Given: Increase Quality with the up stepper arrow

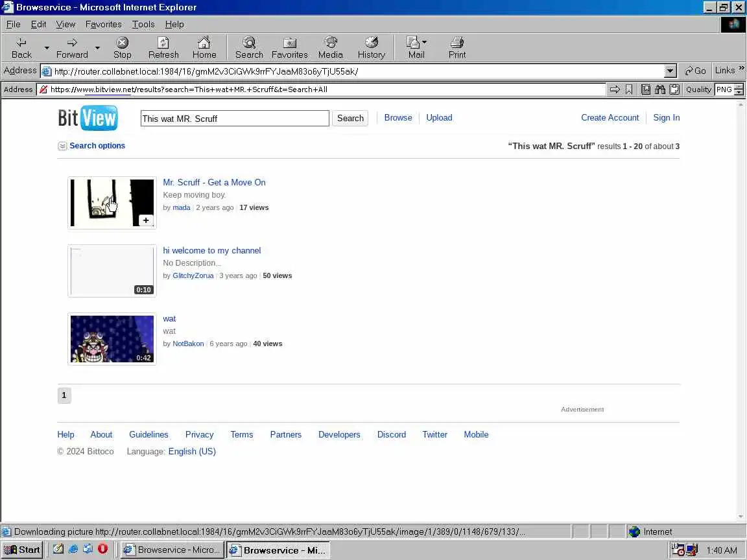Looking at the screenshot, I should (x=739, y=86).
